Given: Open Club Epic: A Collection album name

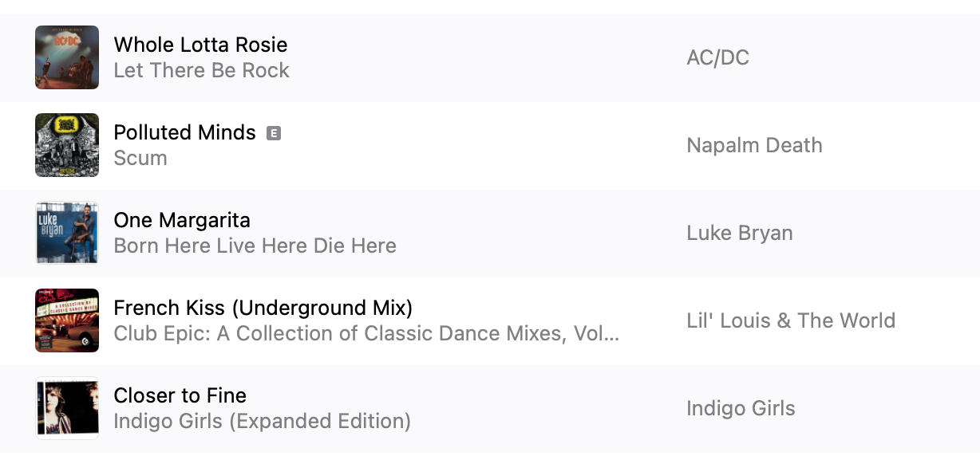Looking at the screenshot, I should click(x=366, y=333).
